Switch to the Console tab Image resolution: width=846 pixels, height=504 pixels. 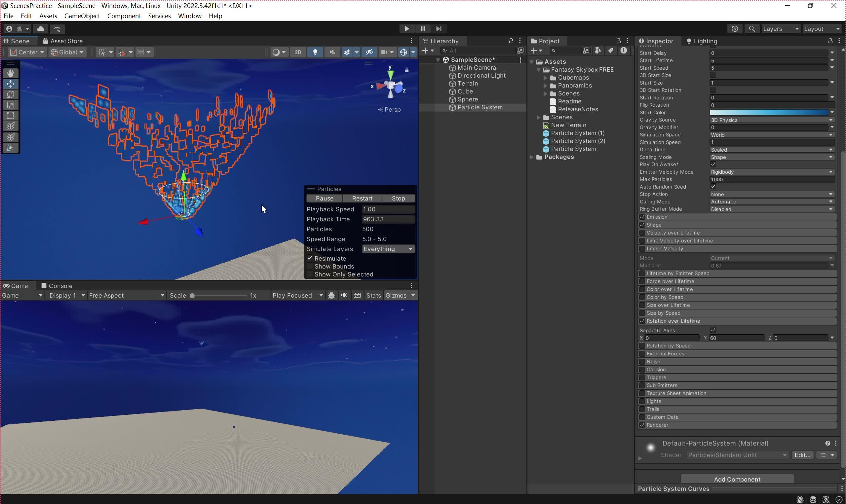point(57,286)
